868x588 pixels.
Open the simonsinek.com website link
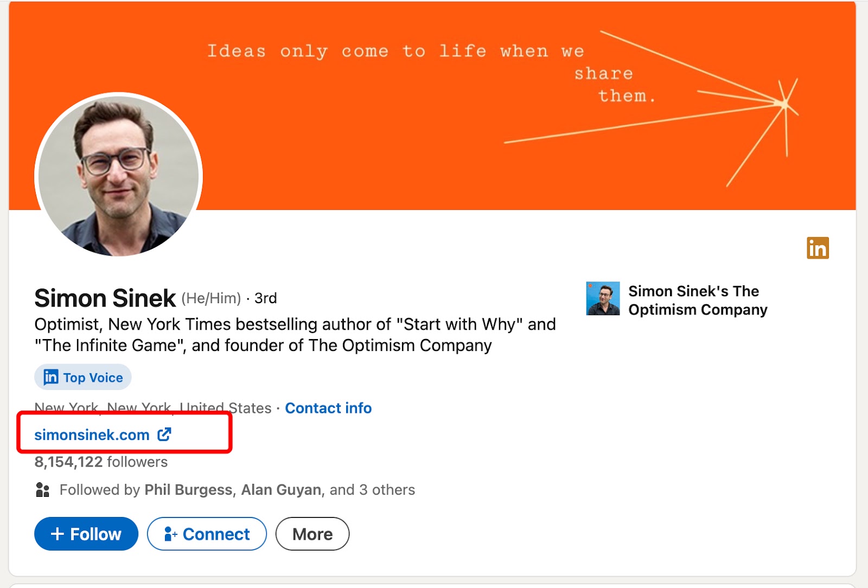(x=91, y=434)
